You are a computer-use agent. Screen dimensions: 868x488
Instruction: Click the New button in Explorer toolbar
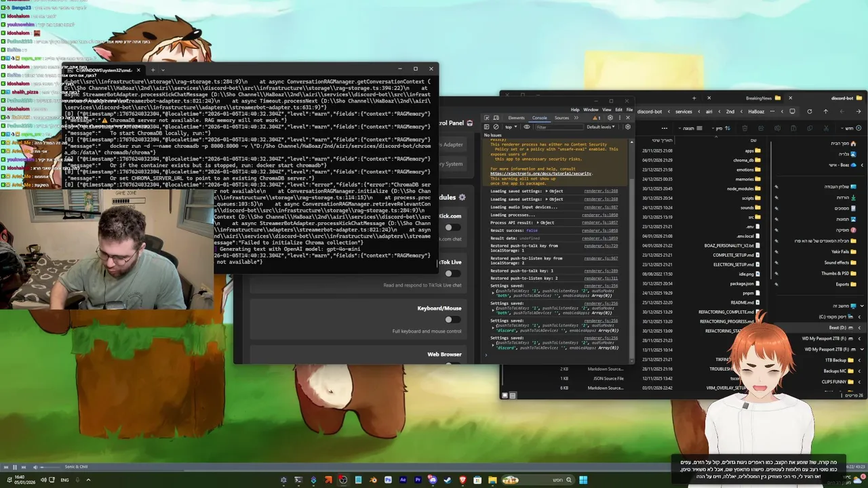point(850,128)
